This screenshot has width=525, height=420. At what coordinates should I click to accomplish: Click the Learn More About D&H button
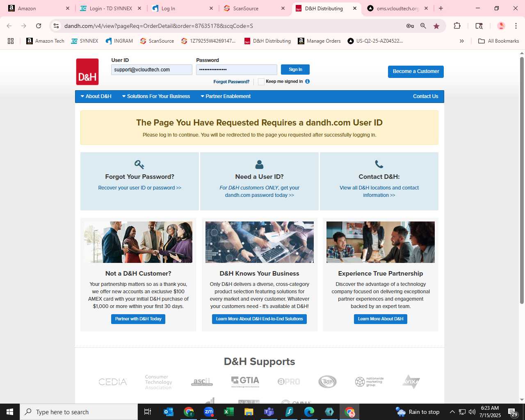pos(381,319)
